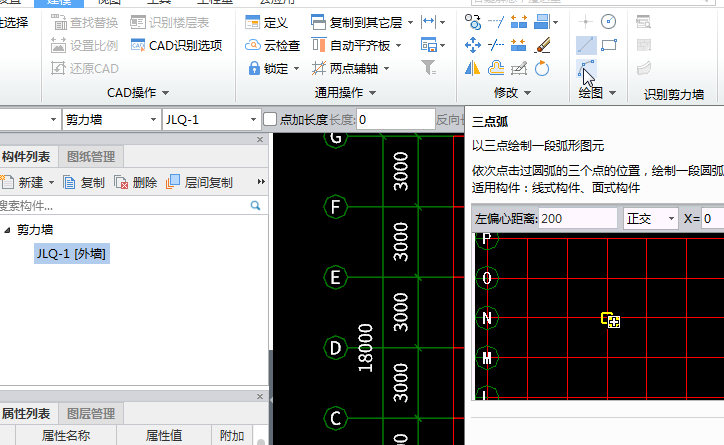Expand the 修改 group menu
The height and width of the screenshot is (445, 724).
pyautogui.click(x=513, y=93)
